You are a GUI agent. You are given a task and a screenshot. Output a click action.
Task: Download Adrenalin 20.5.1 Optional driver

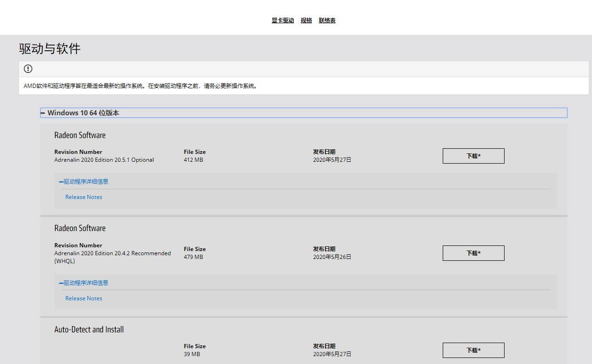click(473, 156)
